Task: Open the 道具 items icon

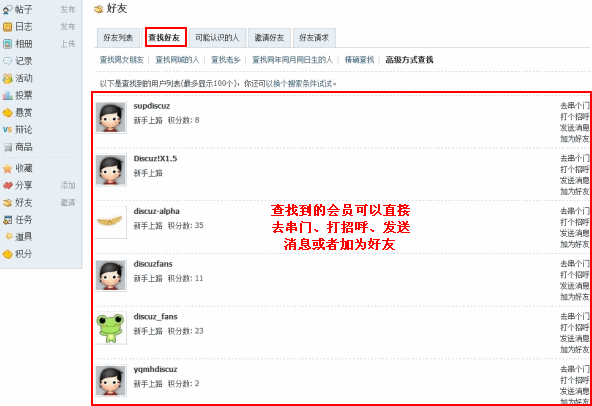Action: pos(9,237)
